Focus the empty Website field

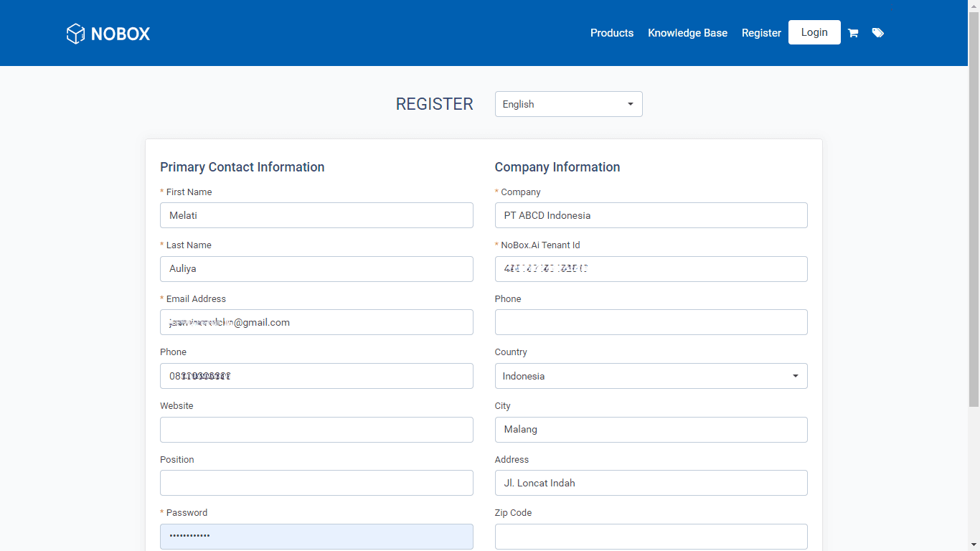tap(316, 429)
